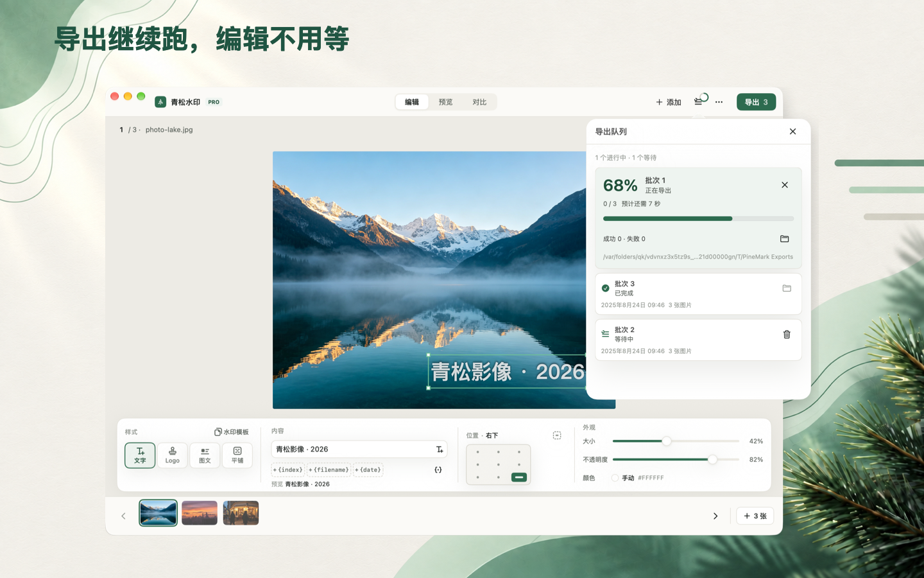
Task: Select the street cafe photo thumbnail
Action: pyautogui.click(x=241, y=513)
